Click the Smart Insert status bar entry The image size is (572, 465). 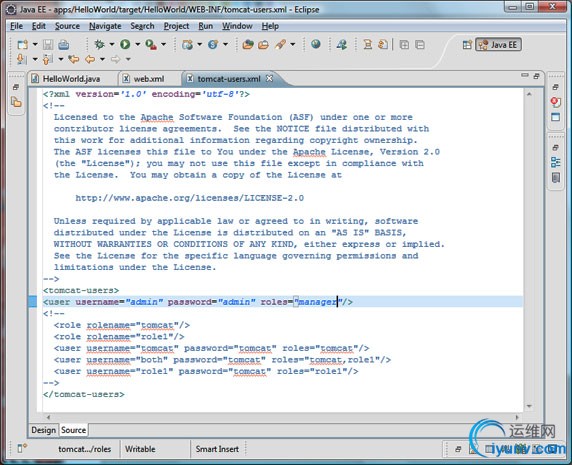click(217, 449)
